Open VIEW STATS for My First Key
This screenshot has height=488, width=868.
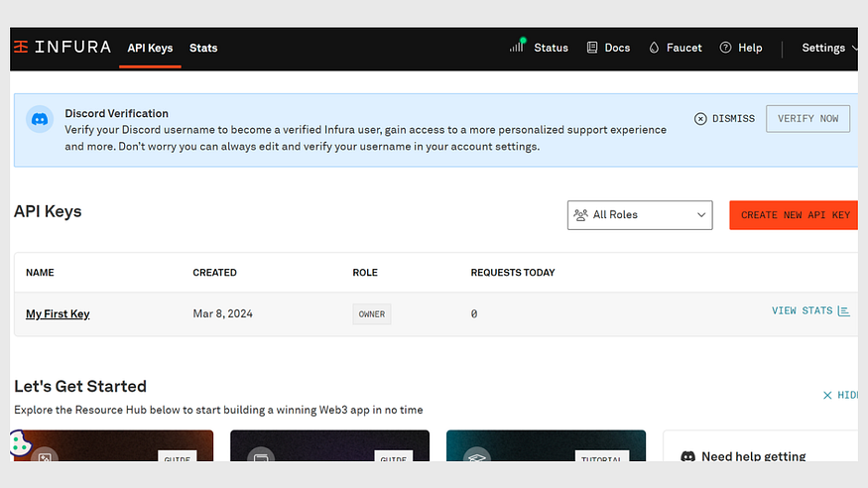pyautogui.click(x=810, y=310)
